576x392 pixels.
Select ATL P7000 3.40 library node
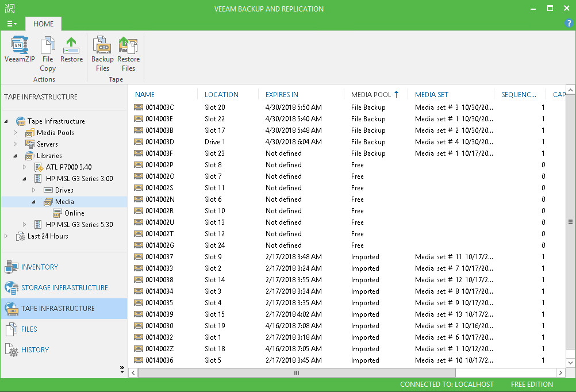click(68, 167)
